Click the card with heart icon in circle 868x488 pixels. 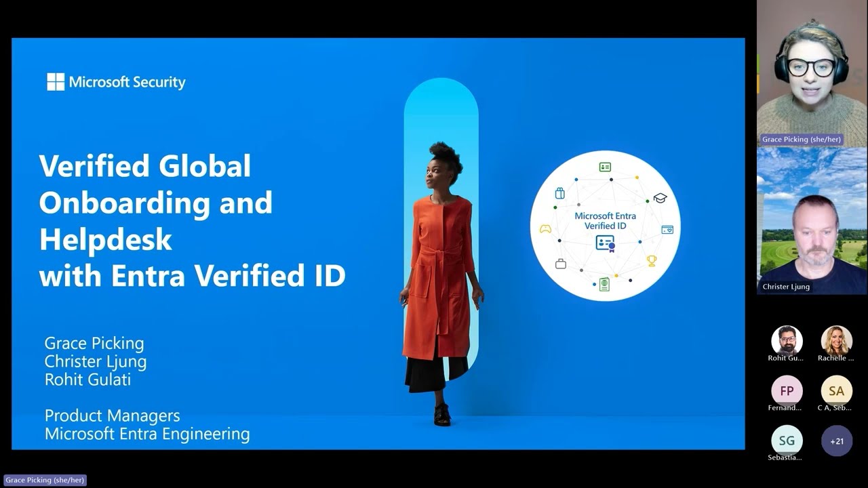pos(667,230)
